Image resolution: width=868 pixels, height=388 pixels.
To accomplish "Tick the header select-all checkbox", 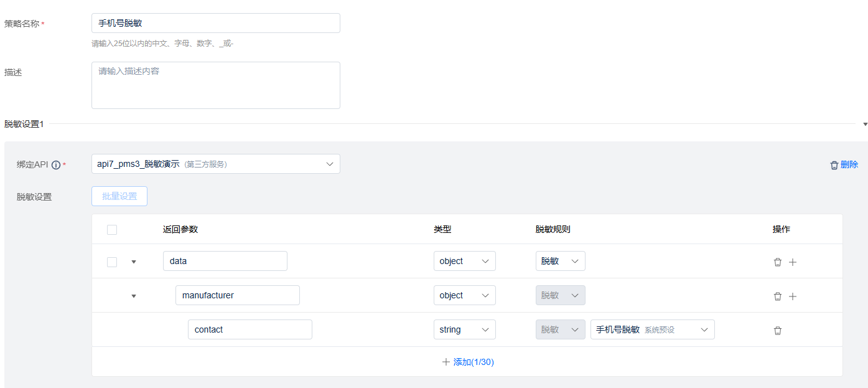I will click(x=112, y=230).
